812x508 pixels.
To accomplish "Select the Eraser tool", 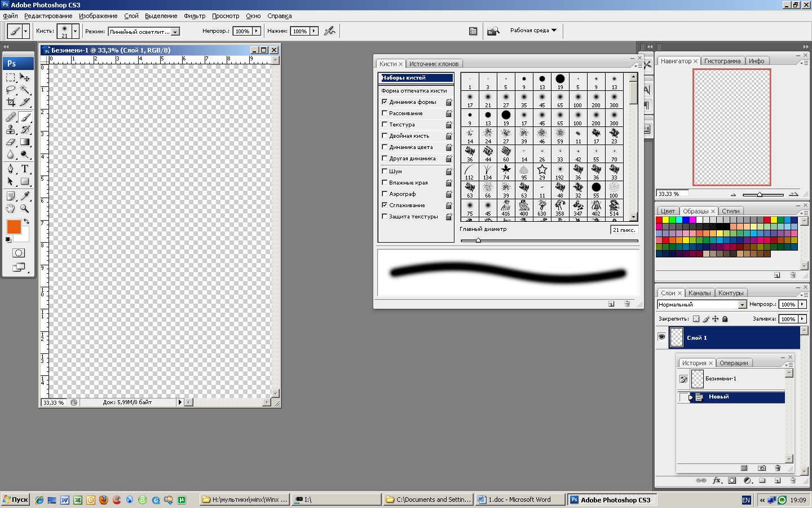I will (x=11, y=142).
